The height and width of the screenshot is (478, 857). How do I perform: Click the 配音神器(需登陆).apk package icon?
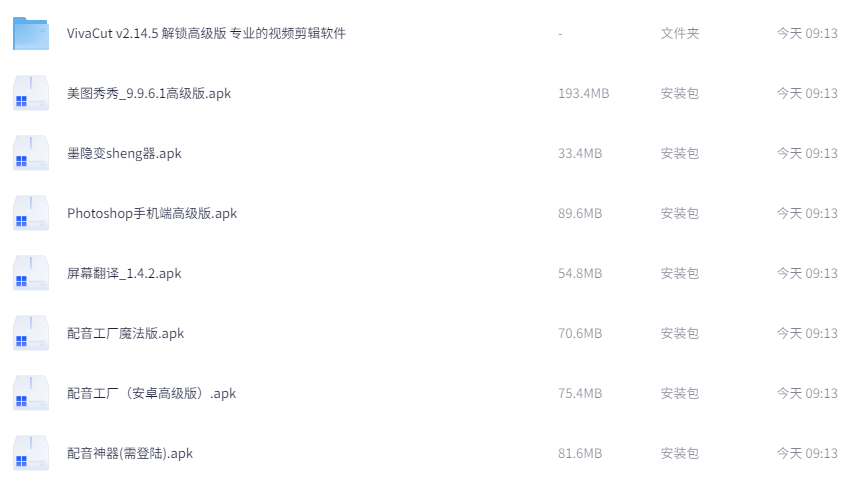(x=31, y=454)
